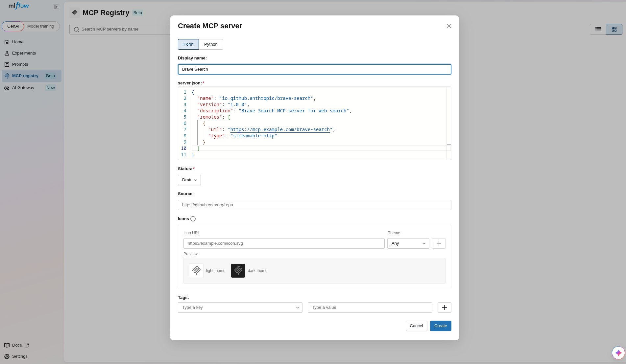Click the light theme icon preview
Screen dimensions: 626x364
pos(196,271)
